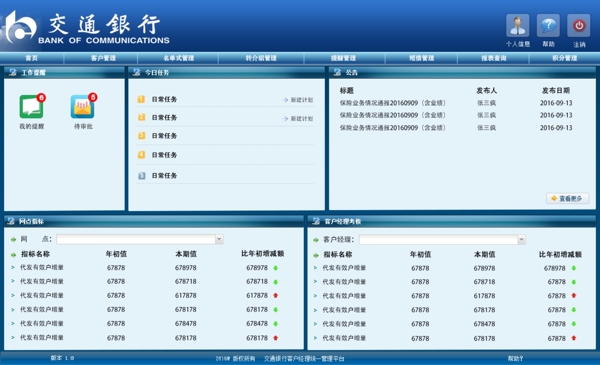The width and height of the screenshot is (600, 365).
Task: Click green arrow beside 678478 in 网点指标
Action: pos(276,324)
